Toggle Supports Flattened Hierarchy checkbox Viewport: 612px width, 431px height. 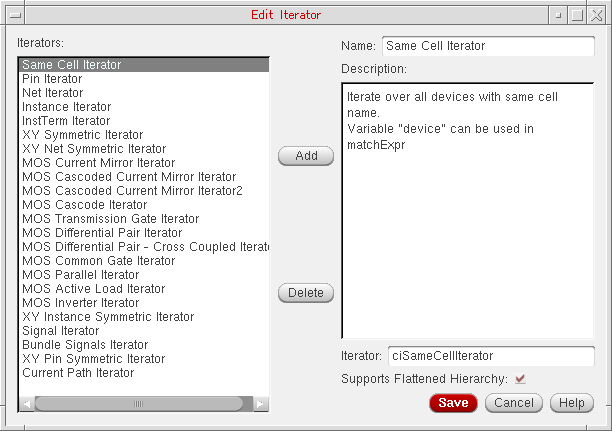pos(520,379)
